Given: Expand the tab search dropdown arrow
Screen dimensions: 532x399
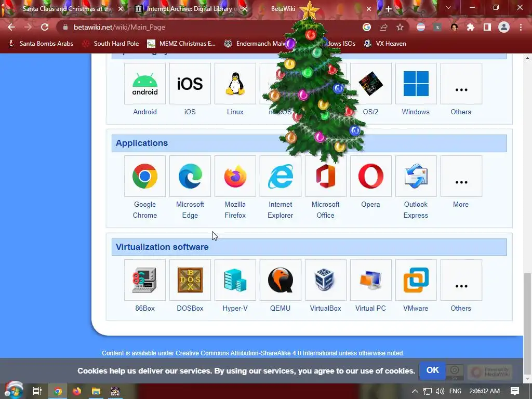Looking at the screenshot, I should click(x=448, y=7).
